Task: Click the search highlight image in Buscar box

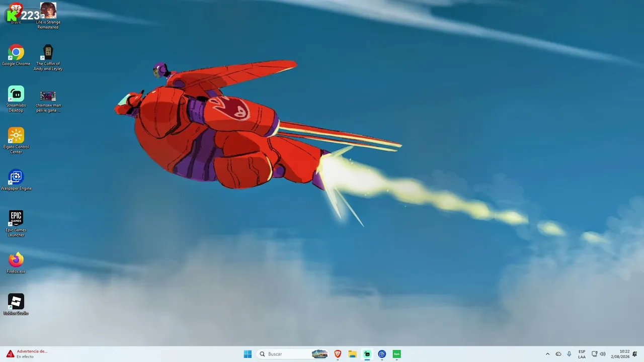Action: 320,354
